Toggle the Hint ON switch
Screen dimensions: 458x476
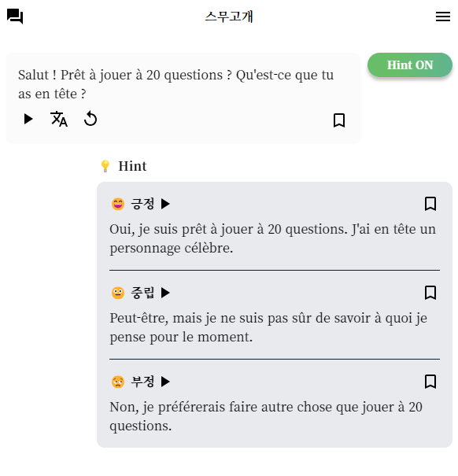(x=409, y=65)
